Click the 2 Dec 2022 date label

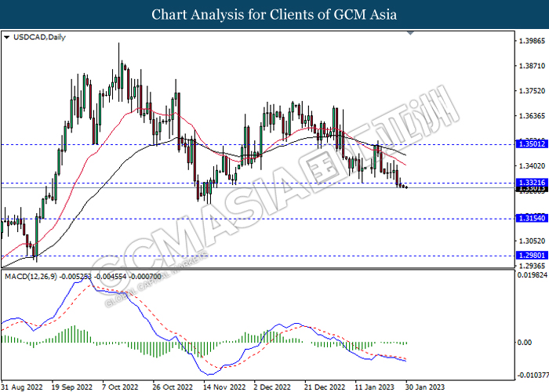click(272, 387)
